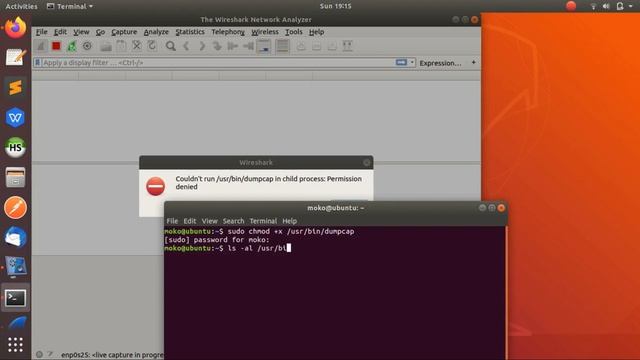Open Wireshark Tools menu

[293, 32]
